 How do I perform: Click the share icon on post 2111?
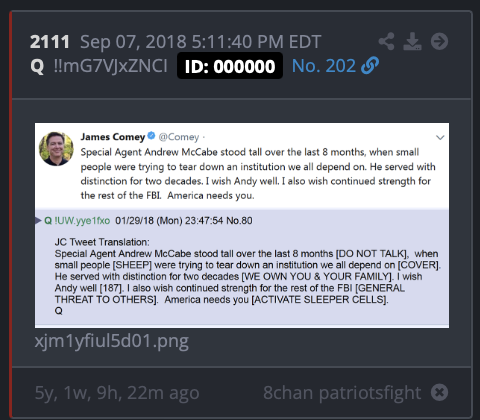click(386, 41)
